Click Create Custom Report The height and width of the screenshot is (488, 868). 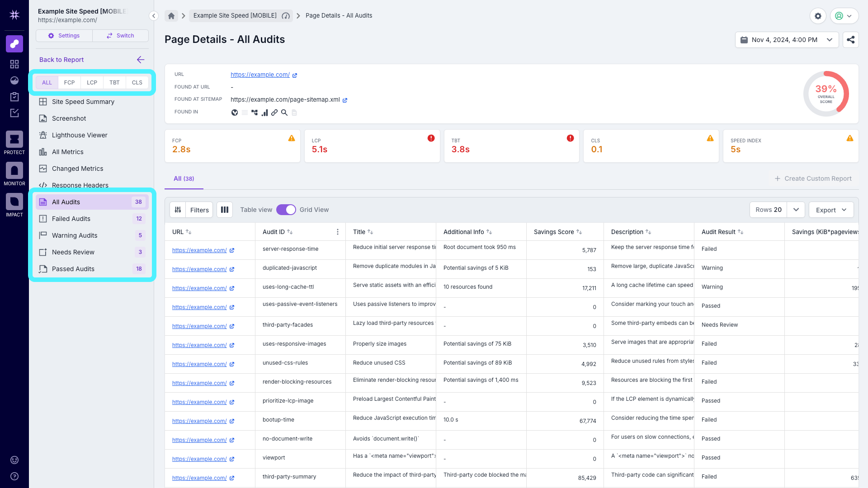tap(813, 178)
